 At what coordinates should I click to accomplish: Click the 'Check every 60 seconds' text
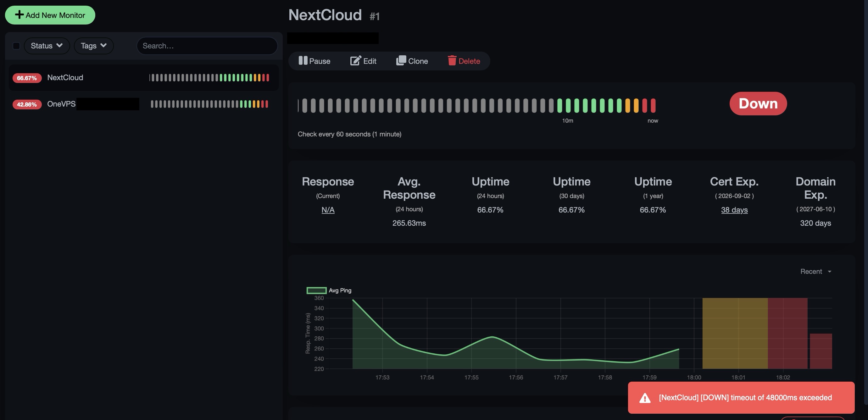[349, 134]
